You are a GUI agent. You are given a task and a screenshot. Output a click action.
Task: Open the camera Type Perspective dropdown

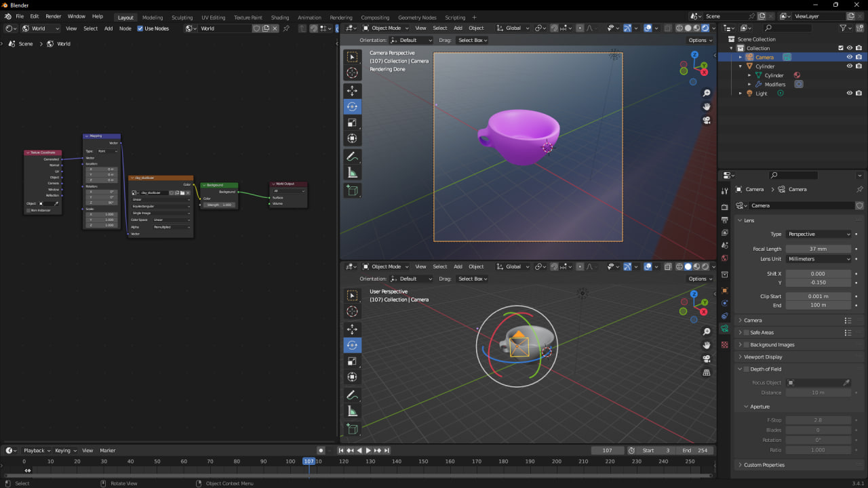click(818, 234)
